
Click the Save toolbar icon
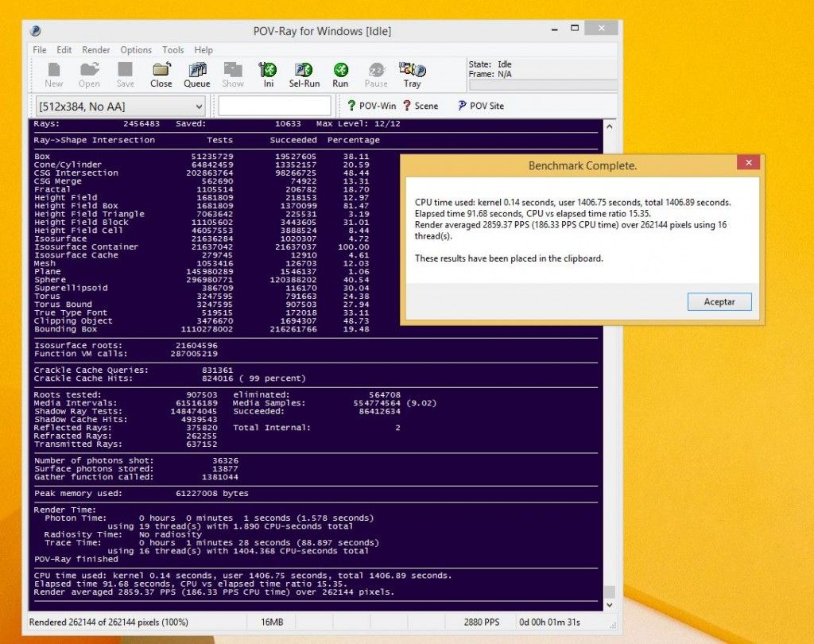[125, 75]
